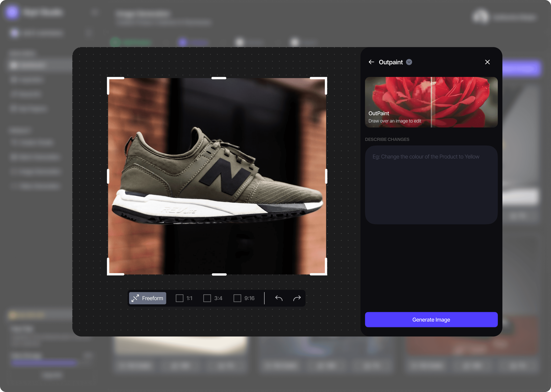
Task: Click the right edge middle crop handle
Action: click(326, 176)
